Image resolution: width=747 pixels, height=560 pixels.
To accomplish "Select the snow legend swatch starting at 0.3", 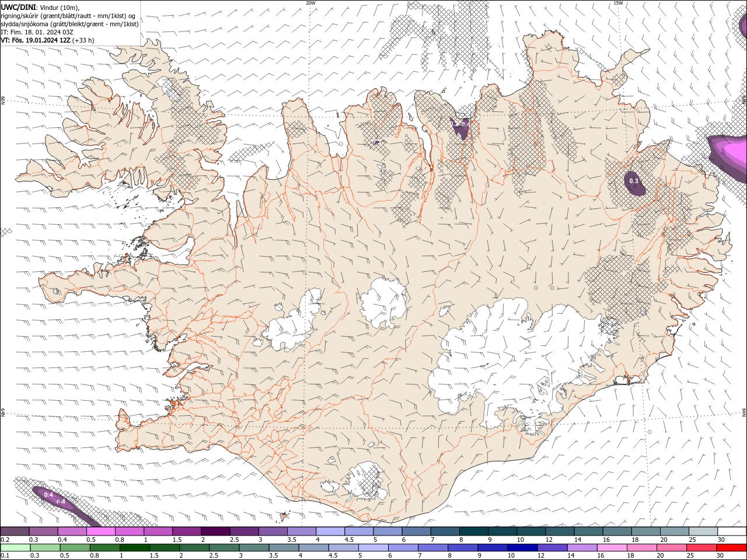I will coord(43,531).
